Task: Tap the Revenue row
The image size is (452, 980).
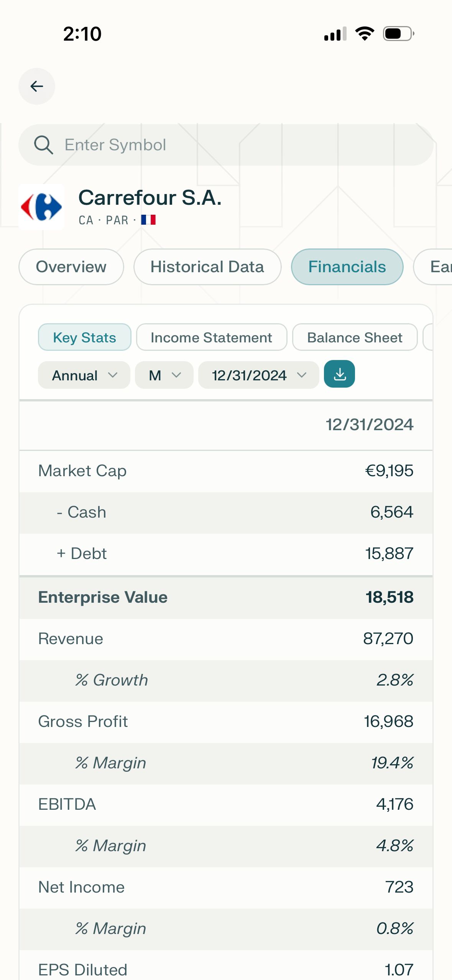Action: click(x=226, y=639)
